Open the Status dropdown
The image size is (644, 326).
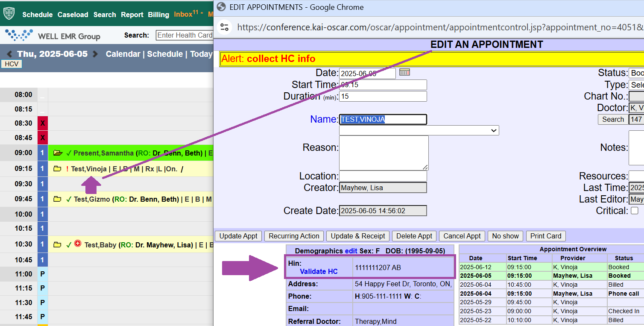[636, 73]
